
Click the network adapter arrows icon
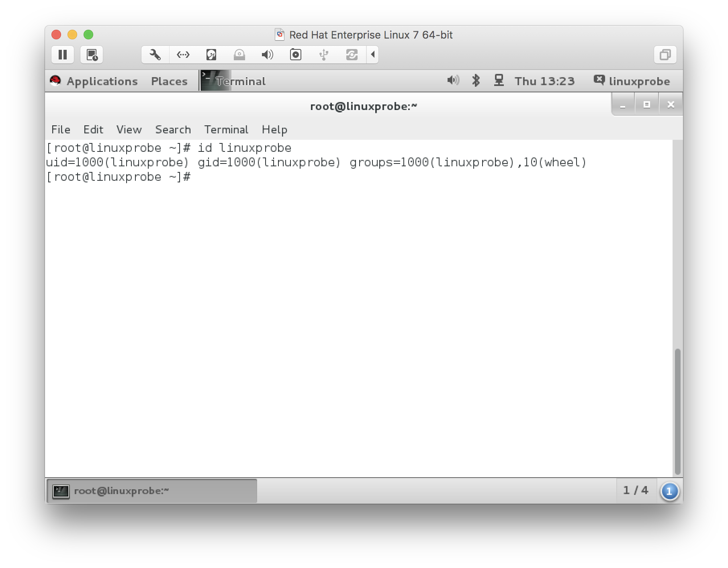[x=183, y=55]
